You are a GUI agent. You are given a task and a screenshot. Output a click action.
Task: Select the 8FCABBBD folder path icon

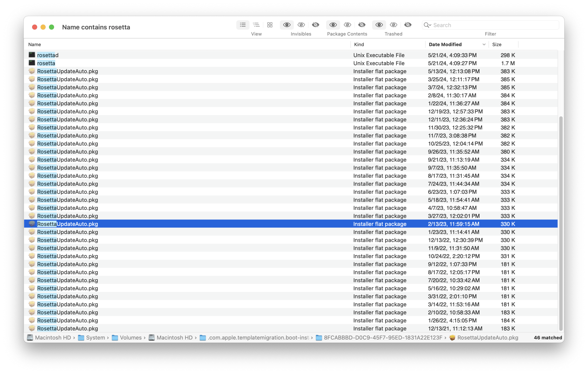(319, 338)
